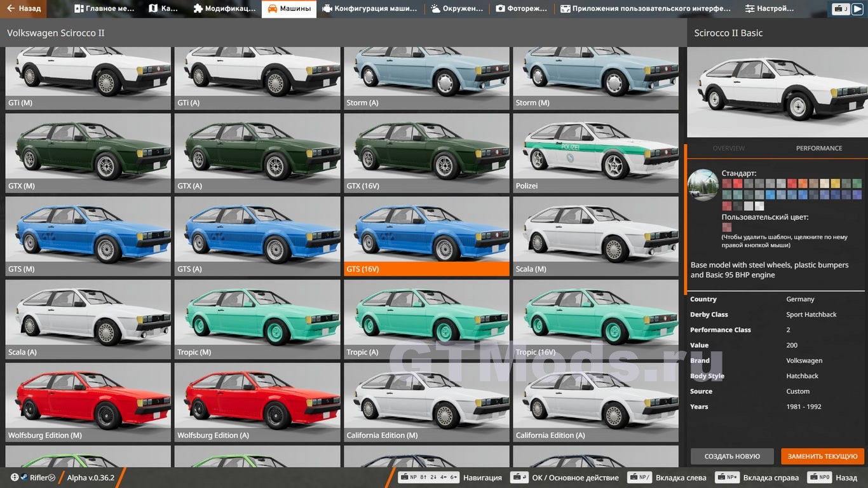Pick the yellow standard color swatch

pos(835,184)
